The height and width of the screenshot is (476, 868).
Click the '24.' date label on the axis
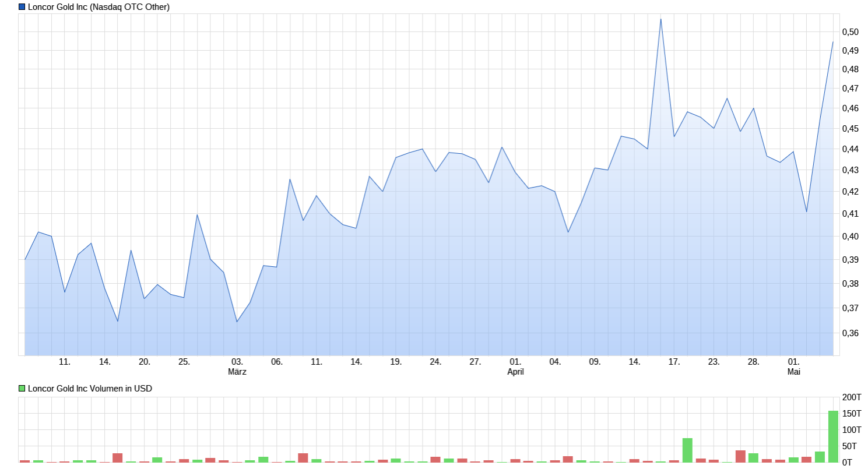click(435, 362)
